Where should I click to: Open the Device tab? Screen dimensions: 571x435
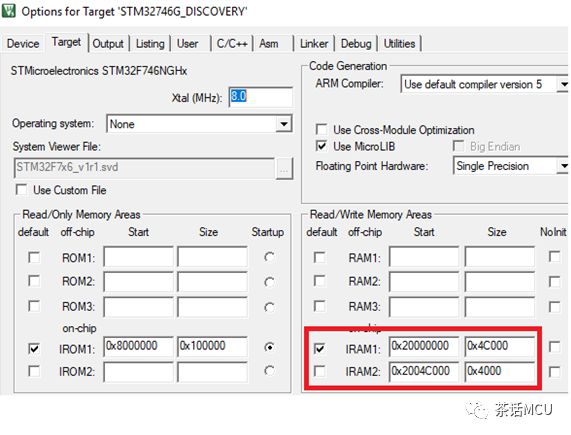[23, 44]
